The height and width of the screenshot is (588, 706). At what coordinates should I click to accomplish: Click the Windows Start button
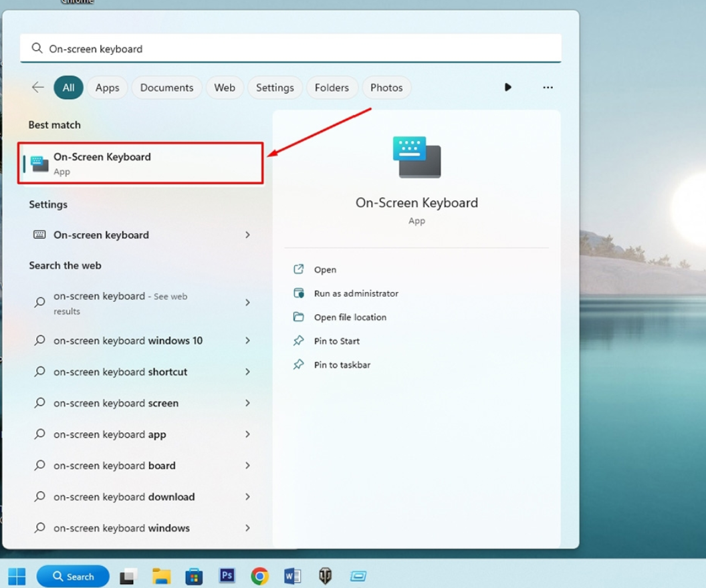click(x=17, y=576)
